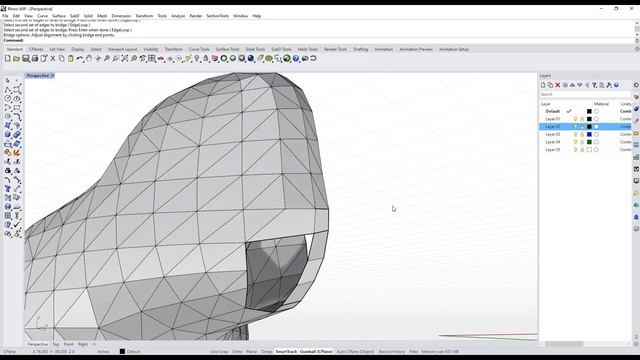Undo the last action
This screenshot has height=360, width=640.
(80, 59)
